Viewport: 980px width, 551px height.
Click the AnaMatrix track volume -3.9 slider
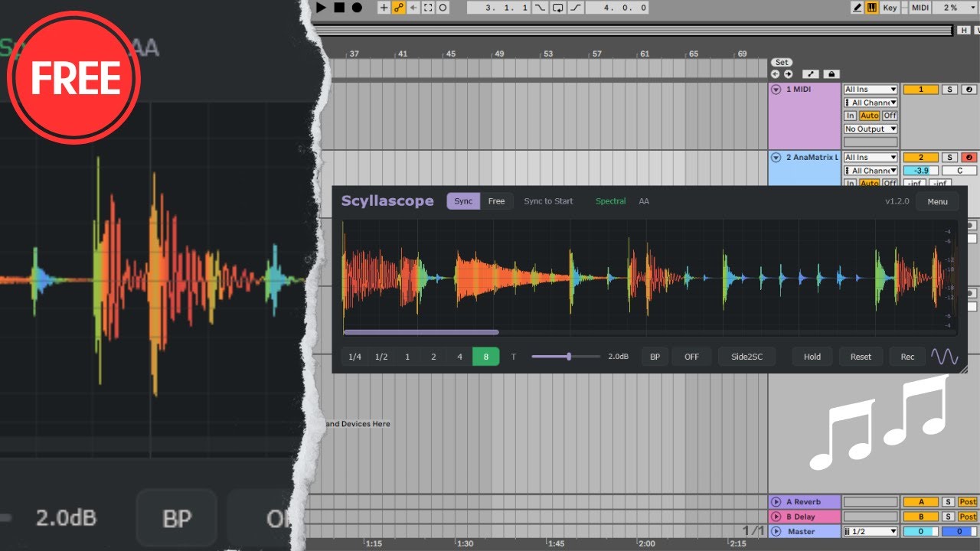(921, 171)
